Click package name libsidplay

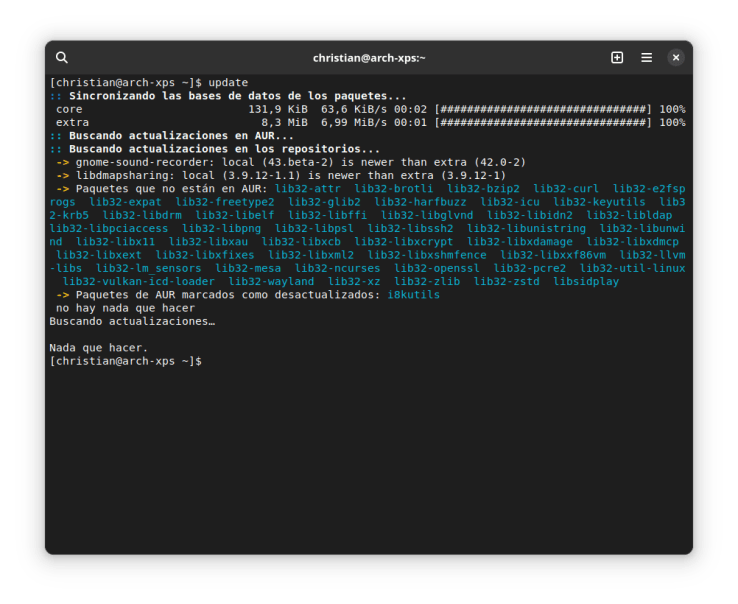coord(586,282)
